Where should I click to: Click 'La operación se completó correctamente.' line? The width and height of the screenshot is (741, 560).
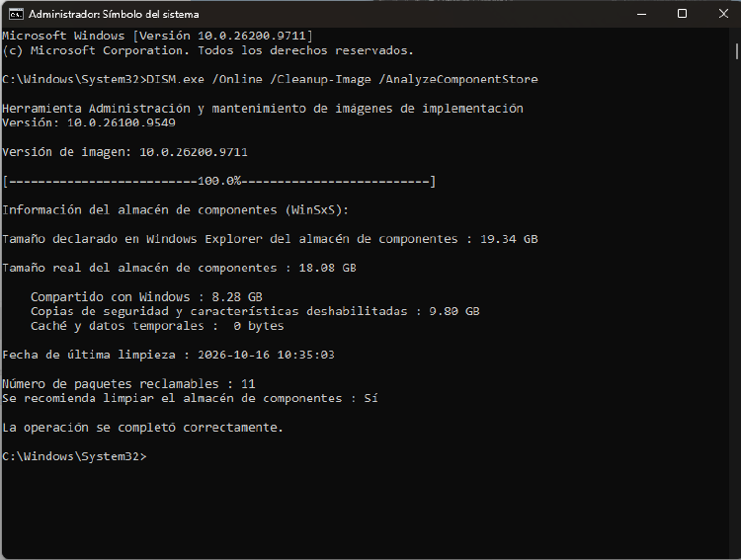pyautogui.click(x=142, y=428)
